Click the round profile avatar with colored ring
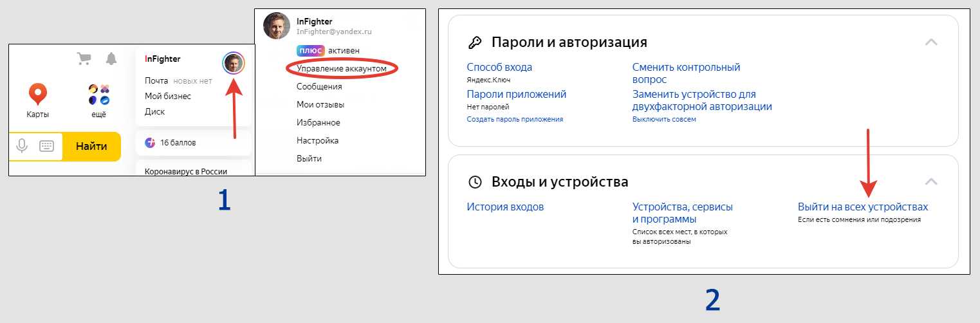The height and width of the screenshot is (323, 980). (x=234, y=63)
